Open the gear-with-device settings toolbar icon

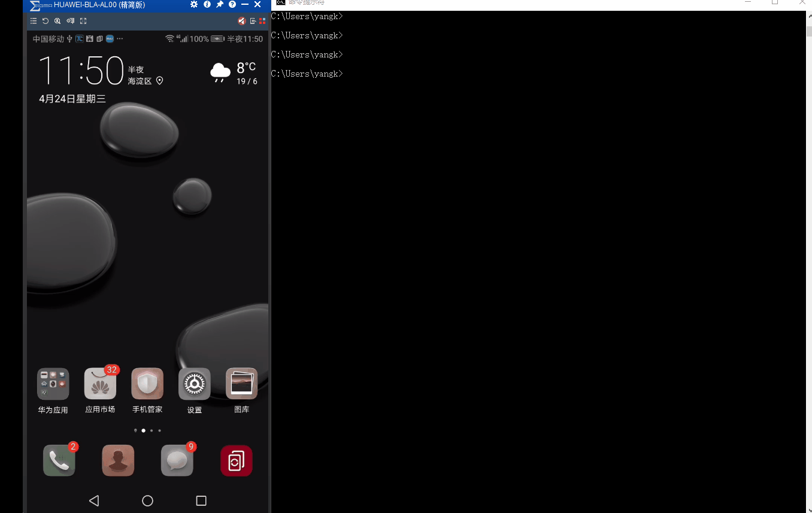(x=71, y=21)
